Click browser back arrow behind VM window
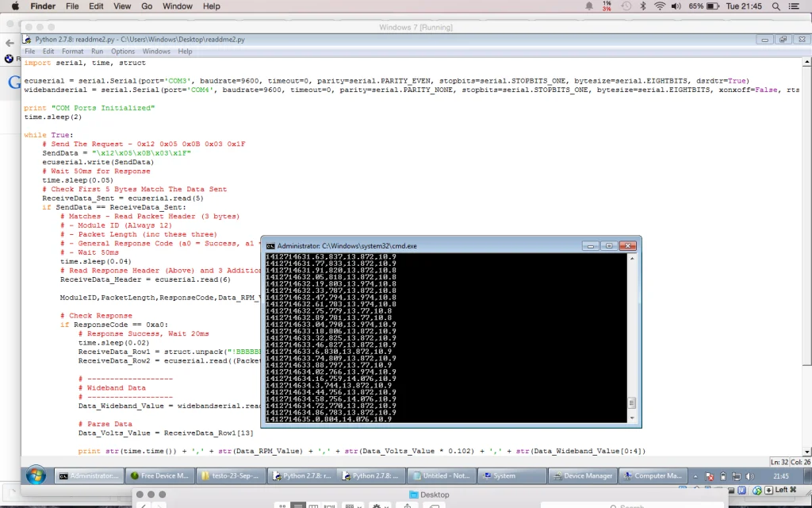The height and width of the screenshot is (508, 812). coord(10,43)
